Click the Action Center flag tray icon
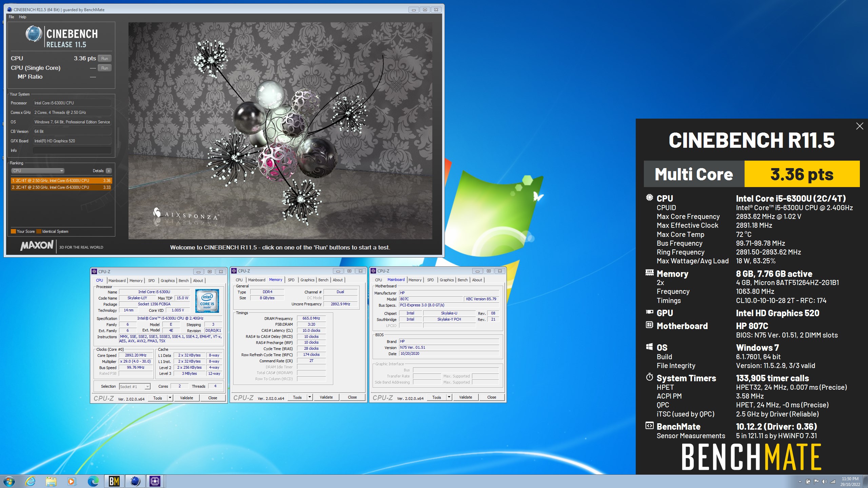 tap(816, 482)
